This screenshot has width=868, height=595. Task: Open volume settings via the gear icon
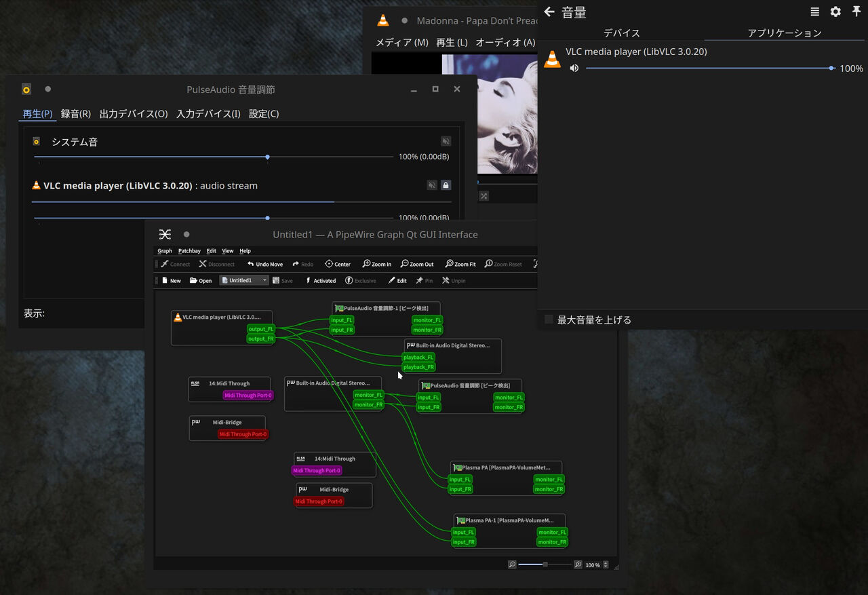[835, 12]
